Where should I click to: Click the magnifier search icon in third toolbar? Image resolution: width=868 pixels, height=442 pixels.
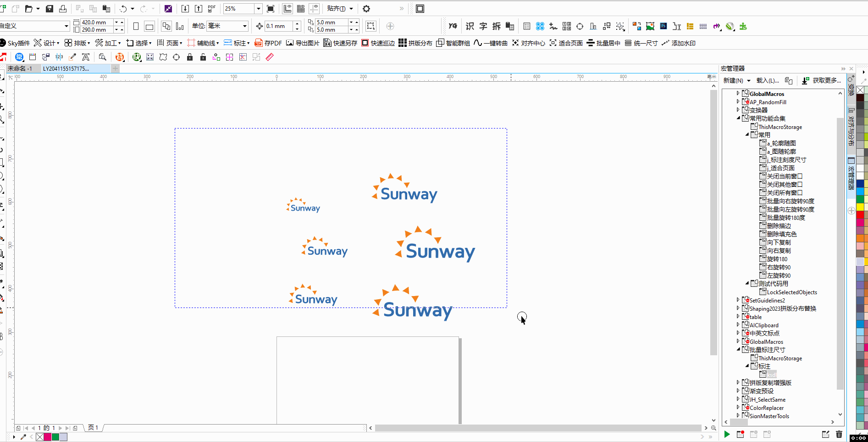(102, 57)
